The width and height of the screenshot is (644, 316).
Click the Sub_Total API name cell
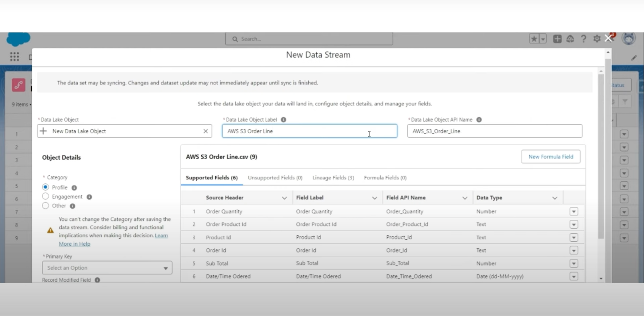pos(398,263)
